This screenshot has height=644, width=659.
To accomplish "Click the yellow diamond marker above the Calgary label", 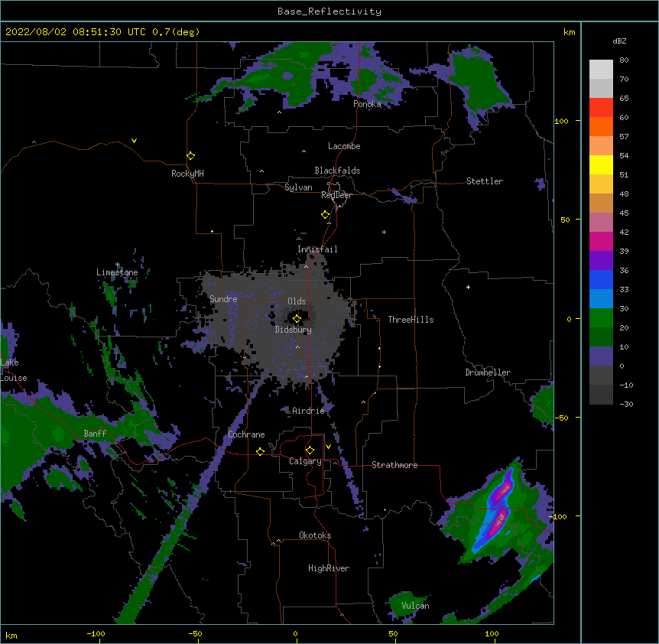I will (310, 450).
